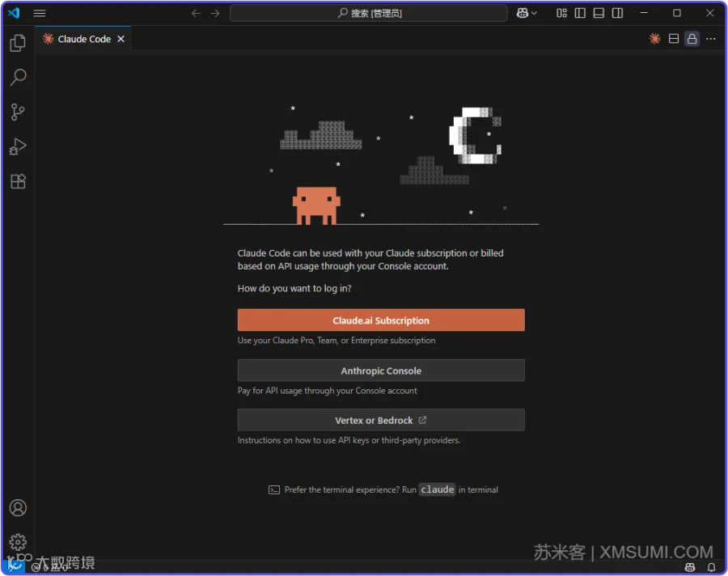The height and width of the screenshot is (576, 728).
Task: Open the editor More Actions ellipsis
Action: pyautogui.click(x=711, y=39)
